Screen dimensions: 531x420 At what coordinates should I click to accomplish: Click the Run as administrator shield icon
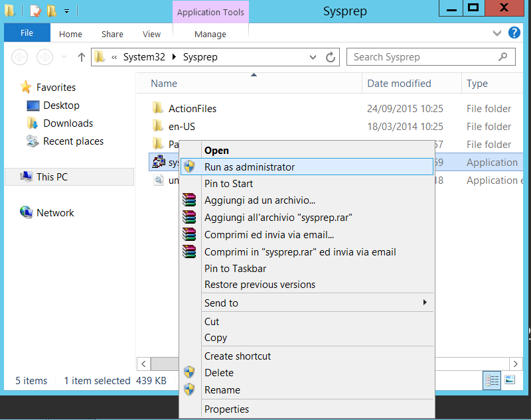click(189, 167)
